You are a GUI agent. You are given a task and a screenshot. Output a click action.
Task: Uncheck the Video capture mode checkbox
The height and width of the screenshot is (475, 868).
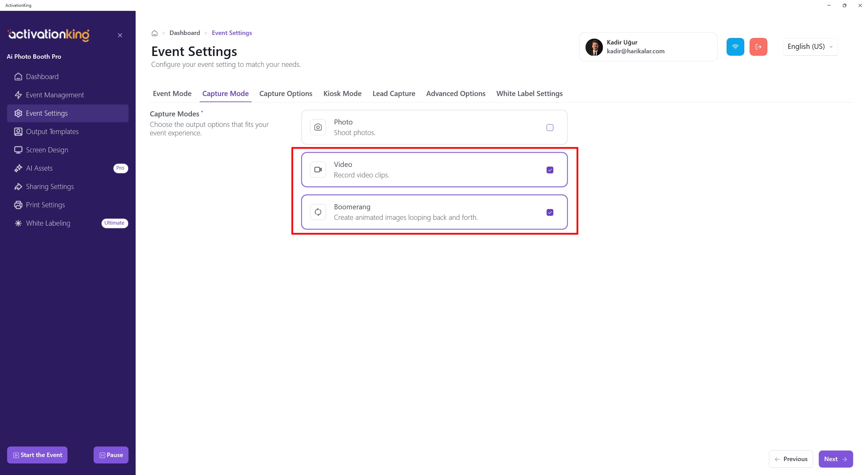[550, 170]
